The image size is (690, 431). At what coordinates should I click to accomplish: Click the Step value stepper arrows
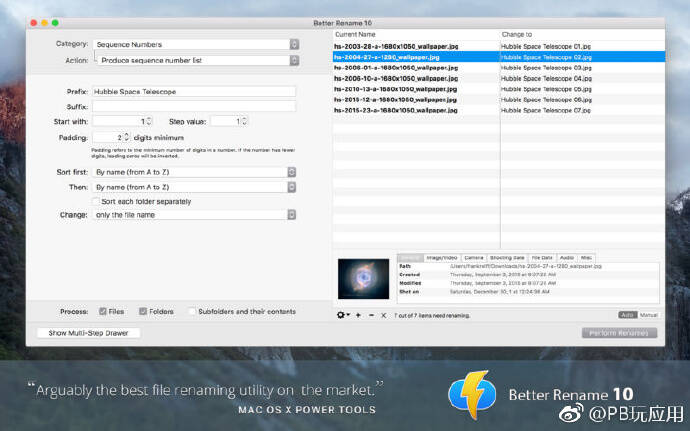245,121
